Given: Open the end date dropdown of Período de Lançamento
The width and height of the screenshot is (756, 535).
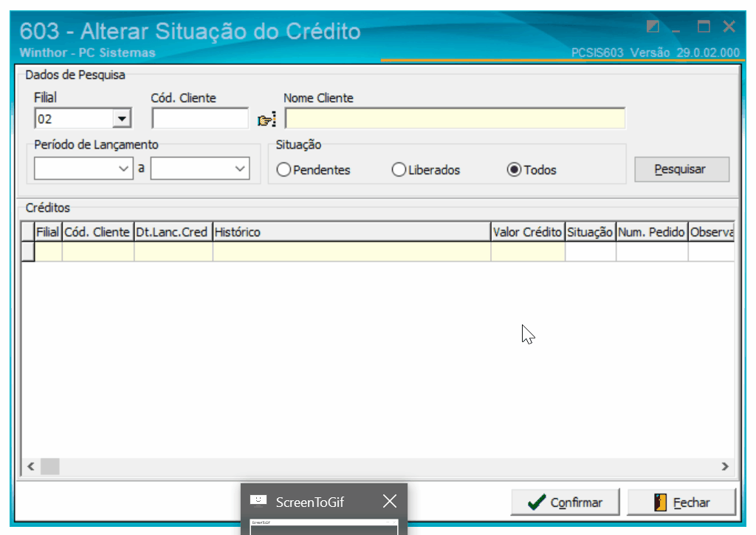Looking at the screenshot, I should [240, 168].
